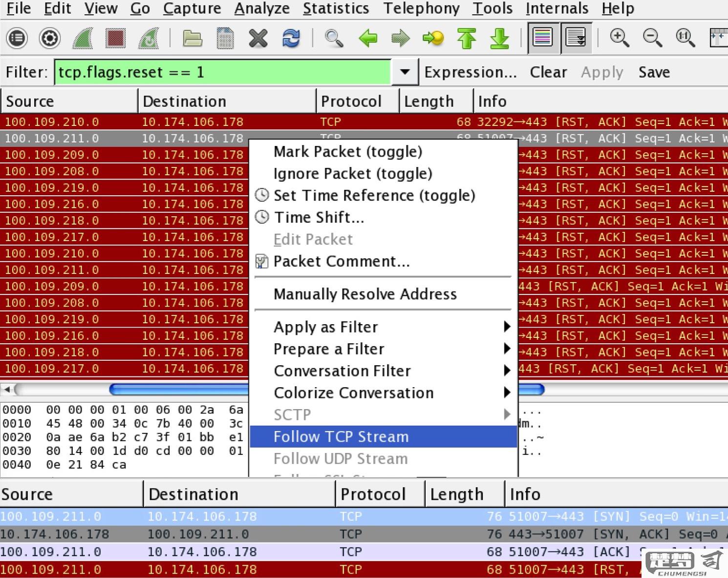Select the packet row with 32292→443

pos(364,122)
